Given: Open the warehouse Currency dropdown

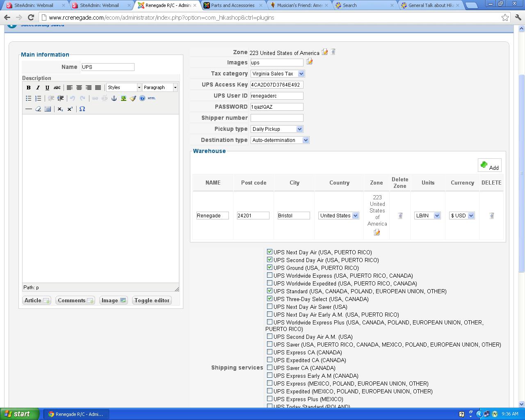Looking at the screenshot, I should pos(462,216).
